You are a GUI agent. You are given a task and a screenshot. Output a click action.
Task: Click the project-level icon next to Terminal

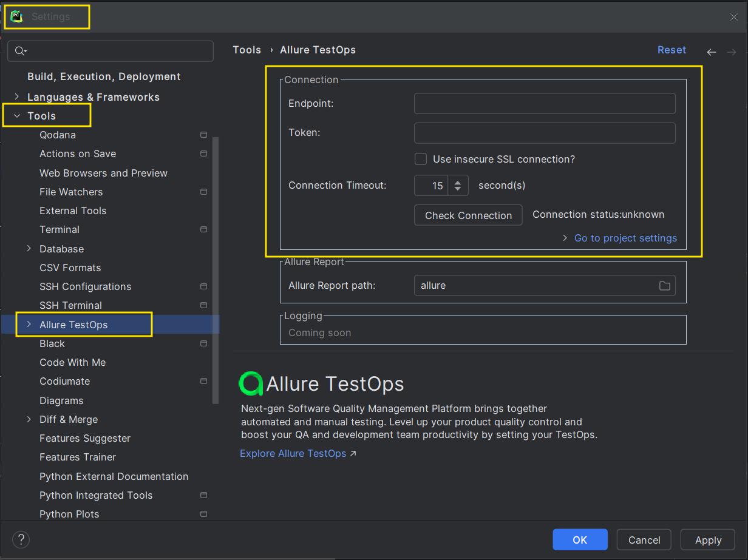pos(204,229)
